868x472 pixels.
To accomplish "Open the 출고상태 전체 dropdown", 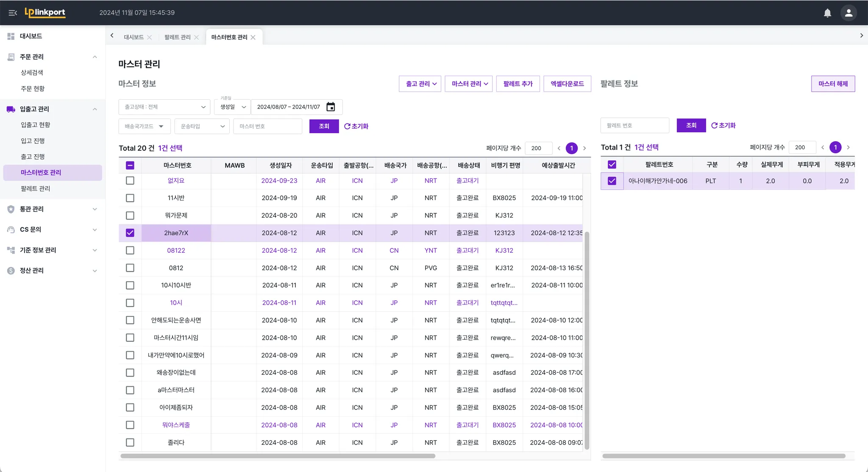I will (164, 107).
